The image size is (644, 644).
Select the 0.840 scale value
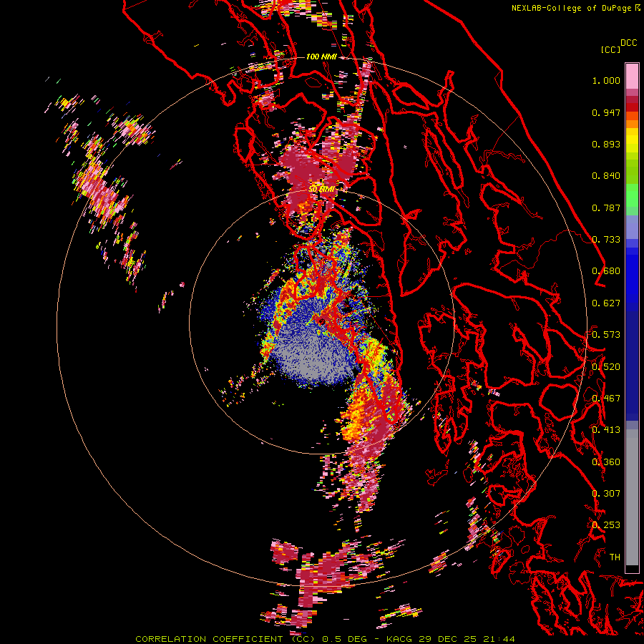pos(606,176)
